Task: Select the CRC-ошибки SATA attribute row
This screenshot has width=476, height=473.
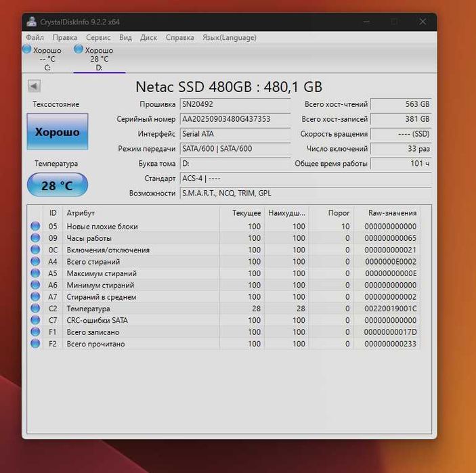Action: pos(223,320)
